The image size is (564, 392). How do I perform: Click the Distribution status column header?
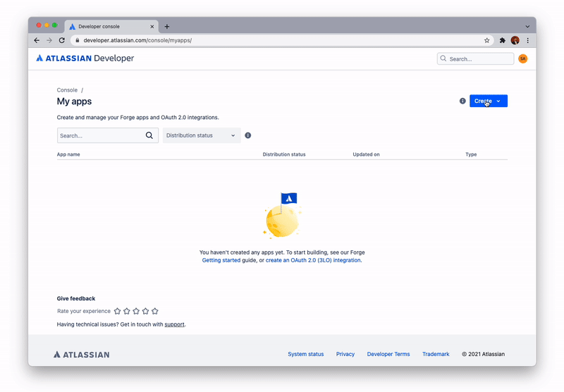[284, 154]
